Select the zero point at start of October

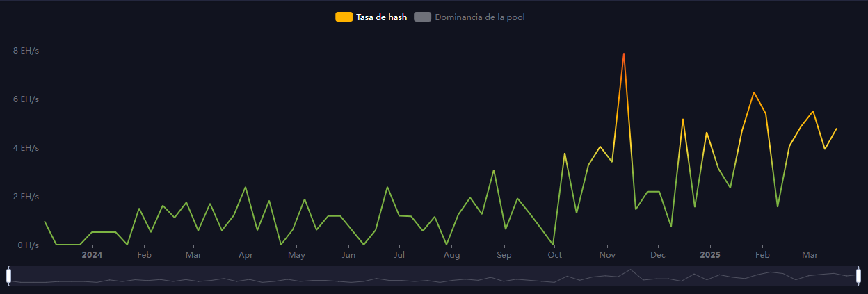coord(553,244)
